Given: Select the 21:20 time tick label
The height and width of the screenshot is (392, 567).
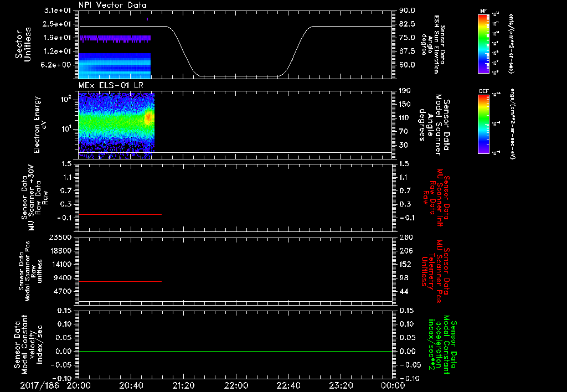Looking at the screenshot, I should 183,385.
